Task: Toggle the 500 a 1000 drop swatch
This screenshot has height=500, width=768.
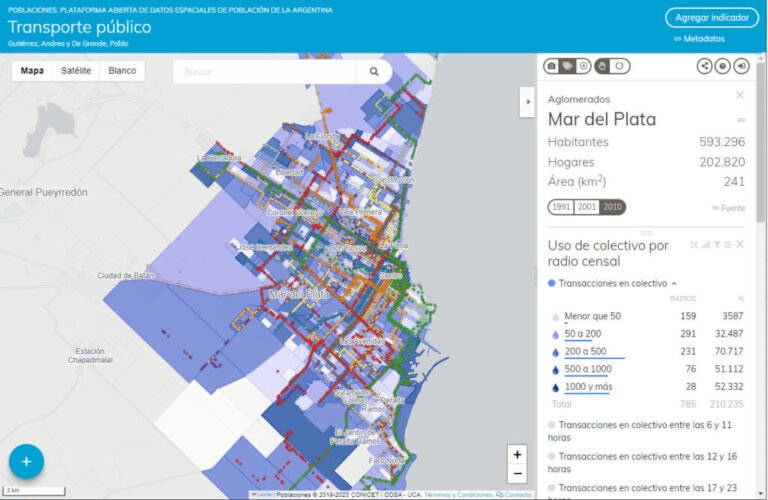Action: point(555,370)
